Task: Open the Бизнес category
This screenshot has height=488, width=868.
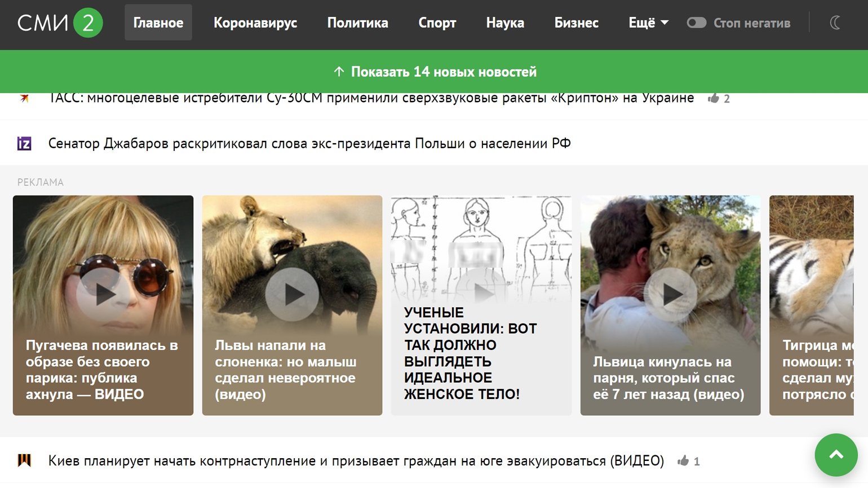Action: pyautogui.click(x=576, y=23)
